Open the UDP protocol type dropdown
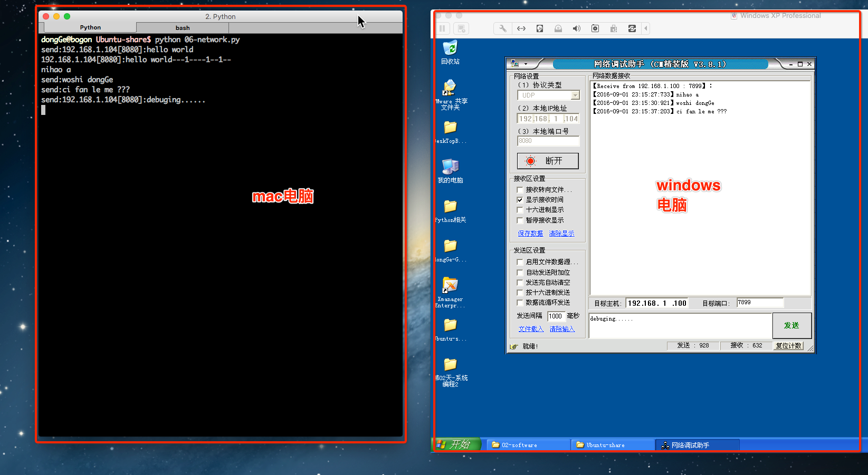This screenshot has height=475, width=868. click(575, 95)
